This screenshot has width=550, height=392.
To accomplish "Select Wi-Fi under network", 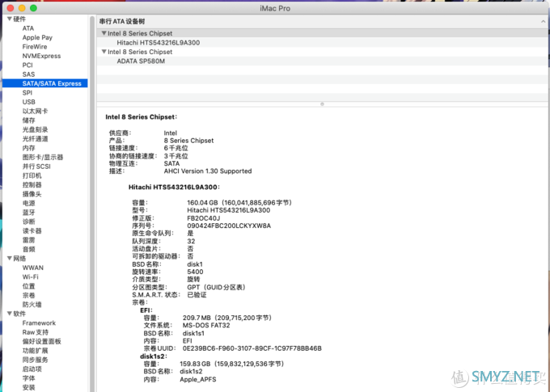I will pos(31,277).
